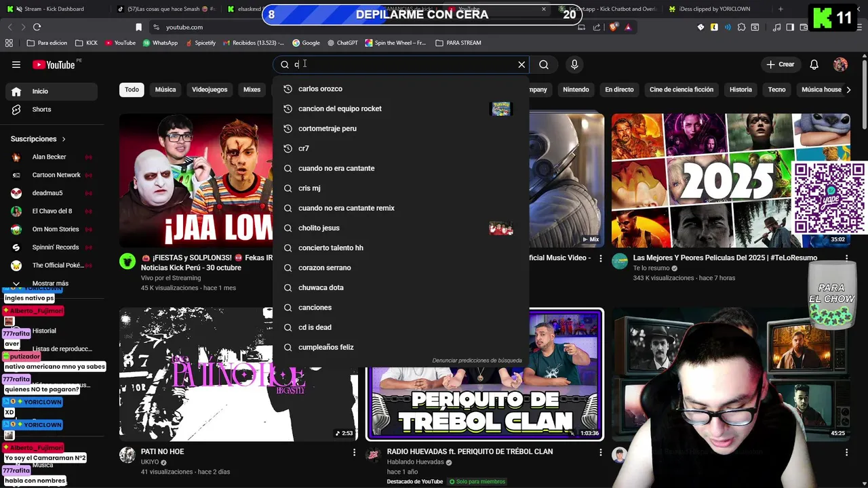The image size is (868, 488).
Task: Start voice search with microphone icon
Action: 574,64
